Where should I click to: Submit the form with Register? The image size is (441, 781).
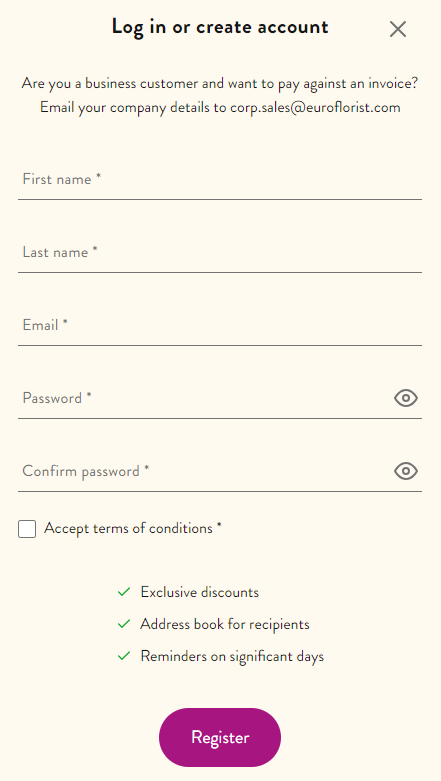coord(220,737)
